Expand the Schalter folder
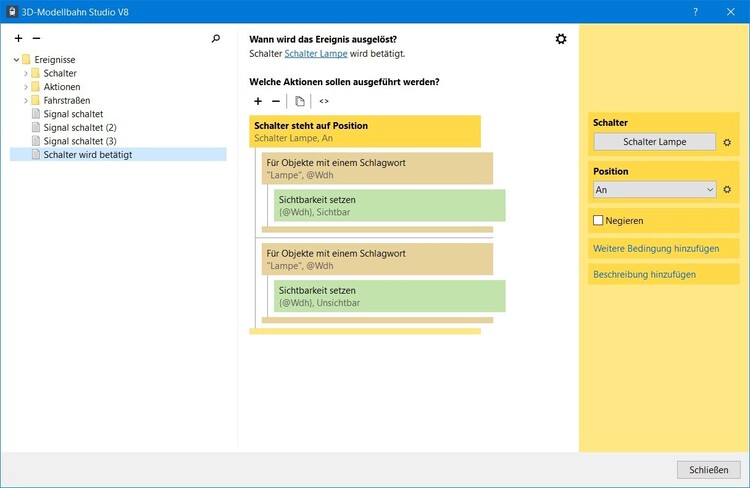750x488 pixels. click(x=26, y=74)
